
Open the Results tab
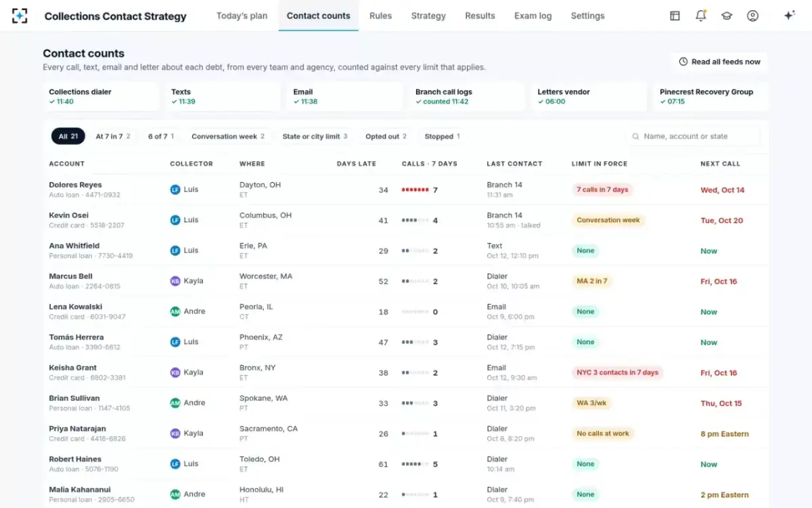coord(480,16)
